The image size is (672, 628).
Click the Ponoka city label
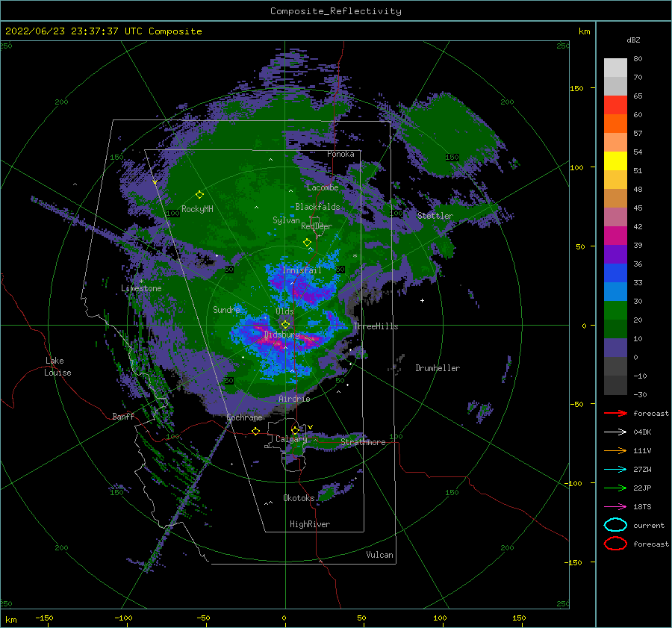pyautogui.click(x=340, y=154)
